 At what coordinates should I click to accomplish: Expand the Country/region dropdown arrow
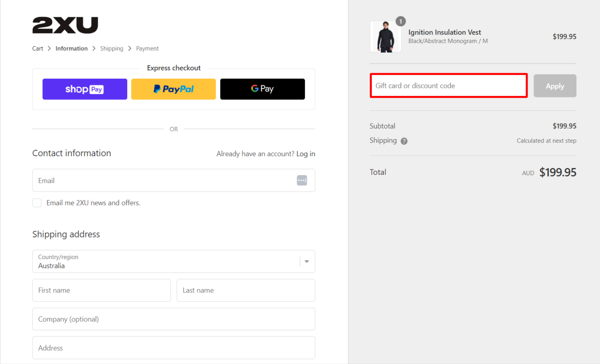click(307, 262)
